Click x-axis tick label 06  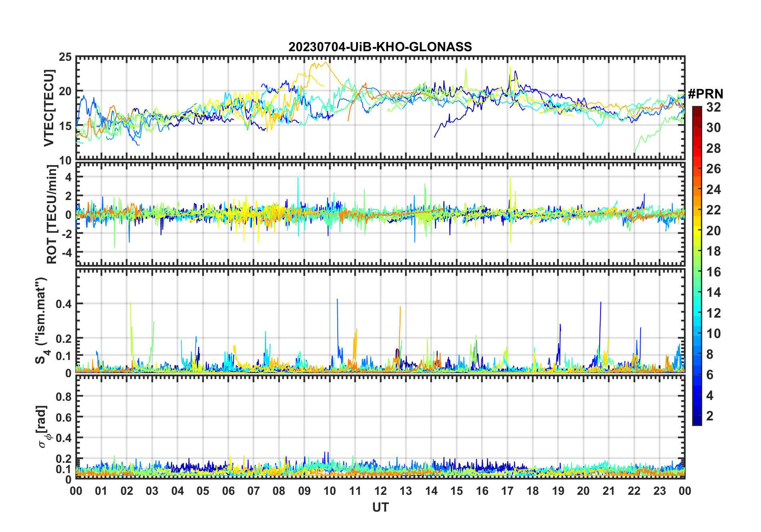coord(228,491)
